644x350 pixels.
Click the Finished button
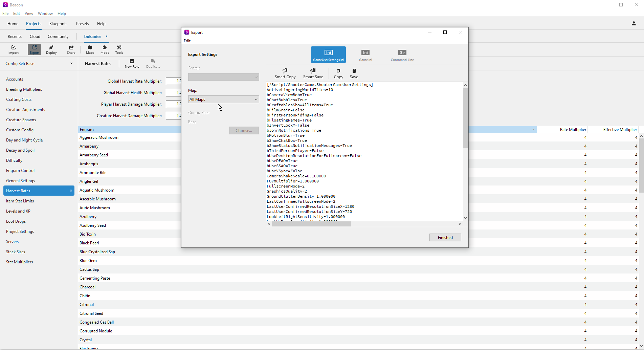[445, 238]
